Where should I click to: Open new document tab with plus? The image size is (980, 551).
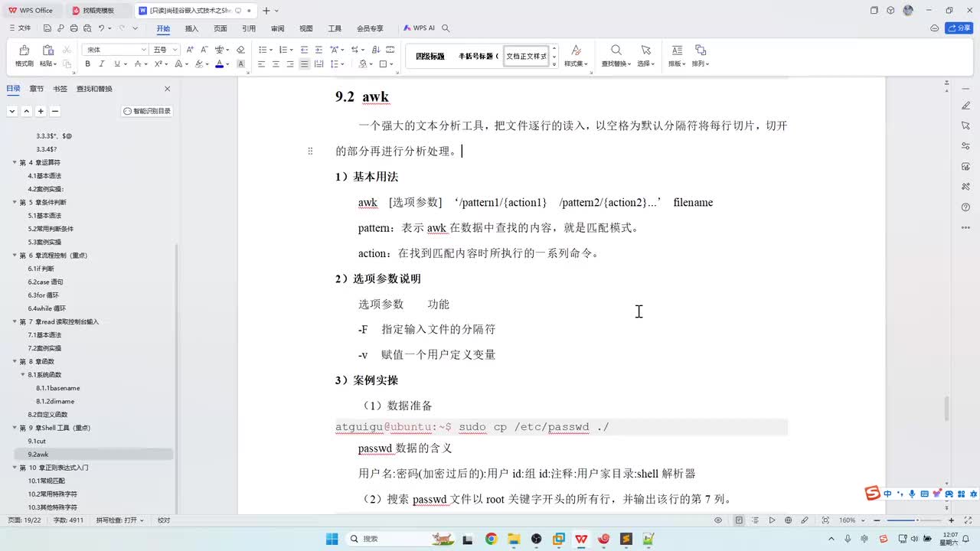click(x=266, y=11)
